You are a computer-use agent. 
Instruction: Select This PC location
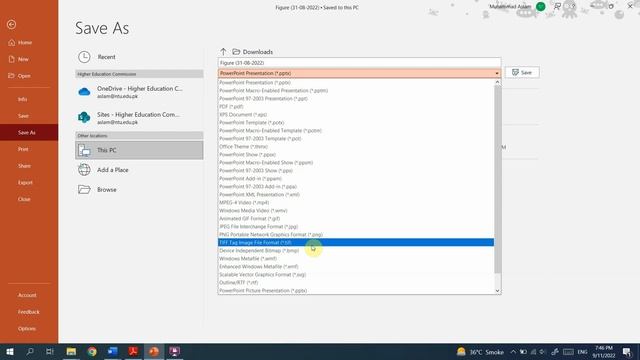coord(139,150)
